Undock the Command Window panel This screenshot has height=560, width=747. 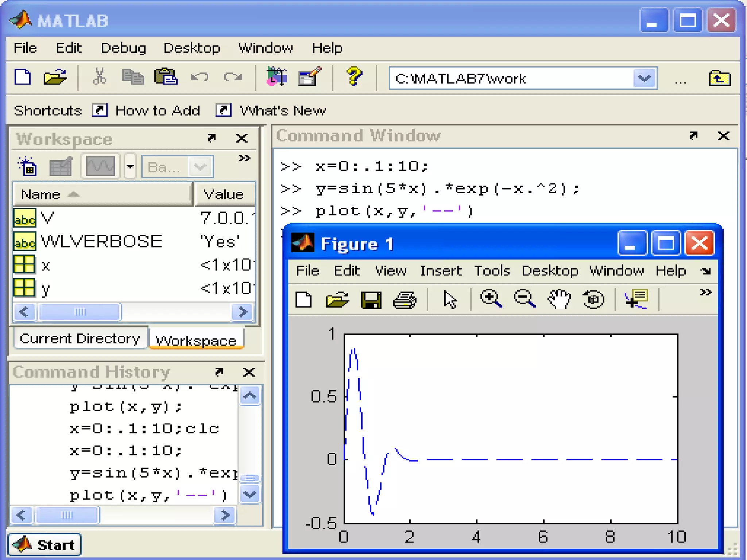pos(693,136)
